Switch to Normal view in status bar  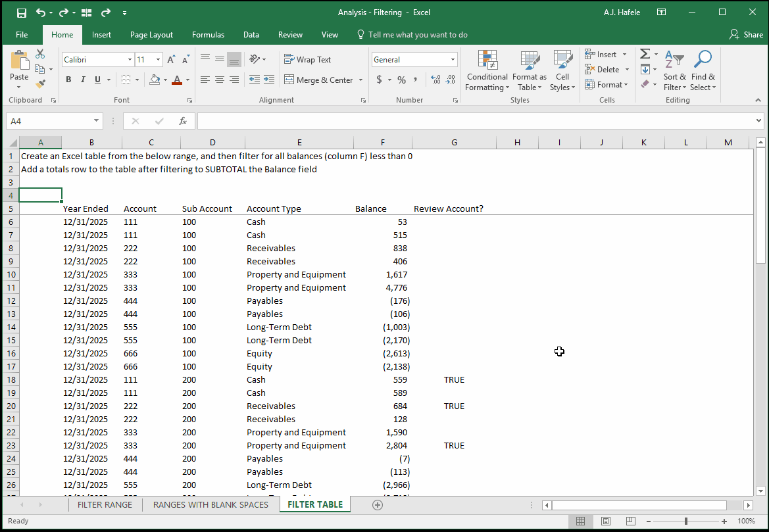581,521
